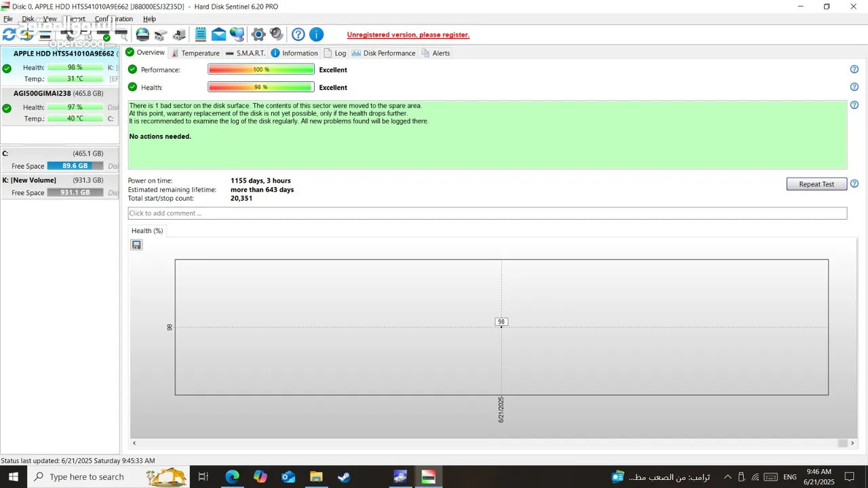Click the APPLE HDD Health 98 % bar

pyautogui.click(x=75, y=68)
